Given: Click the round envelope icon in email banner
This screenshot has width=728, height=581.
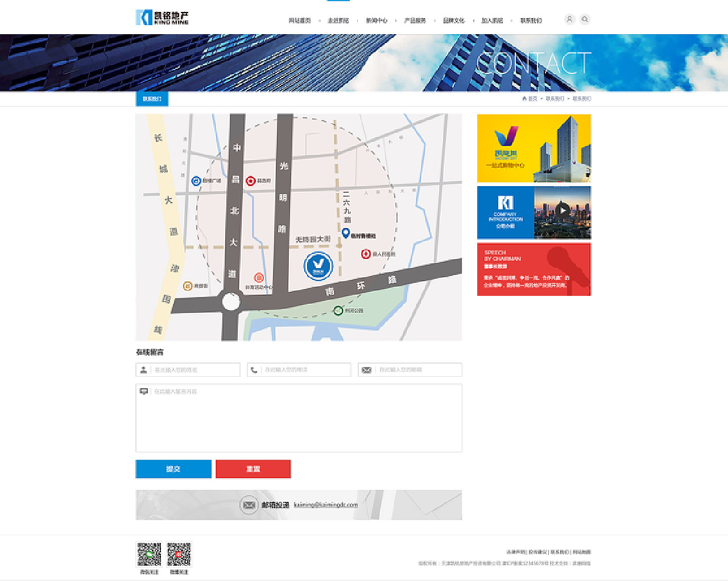Looking at the screenshot, I should point(249,505).
